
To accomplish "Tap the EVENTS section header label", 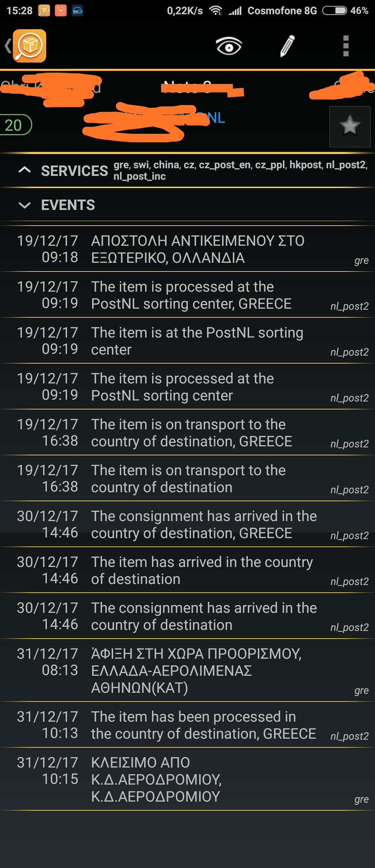I will (68, 205).
